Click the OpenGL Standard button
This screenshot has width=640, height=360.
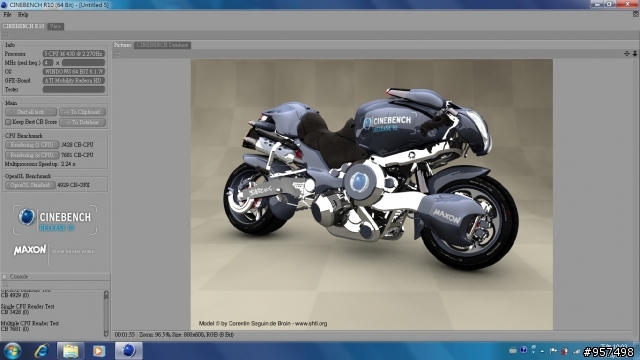coord(30,185)
